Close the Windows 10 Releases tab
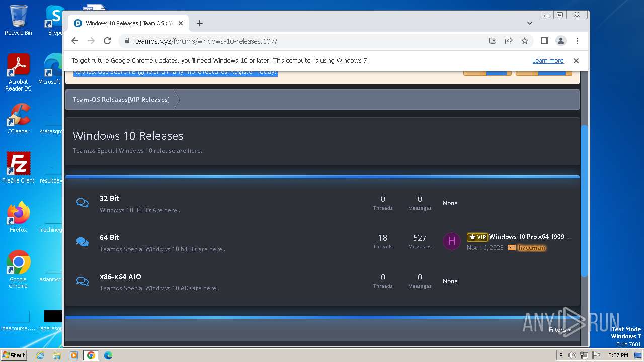644x362 pixels. pyautogui.click(x=181, y=23)
